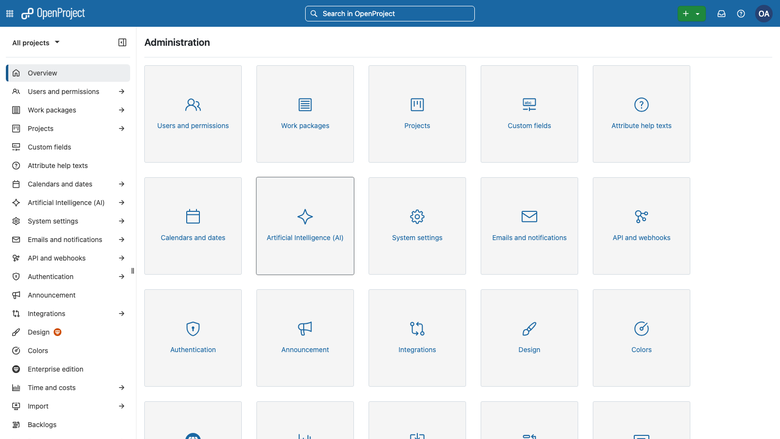The image size is (780, 439).
Task: Open the Announcement megaphone tile
Action: click(x=305, y=338)
